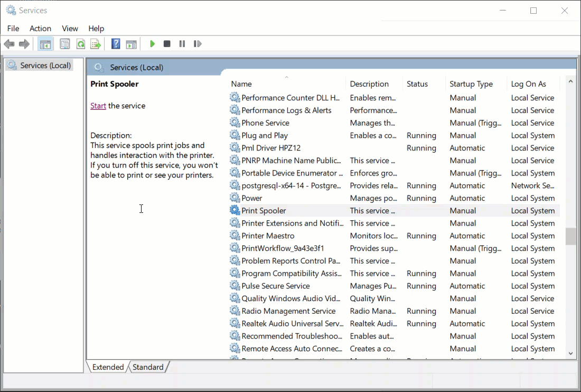Click the scrollbar up arrow in services list

click(x=570, y=81)
